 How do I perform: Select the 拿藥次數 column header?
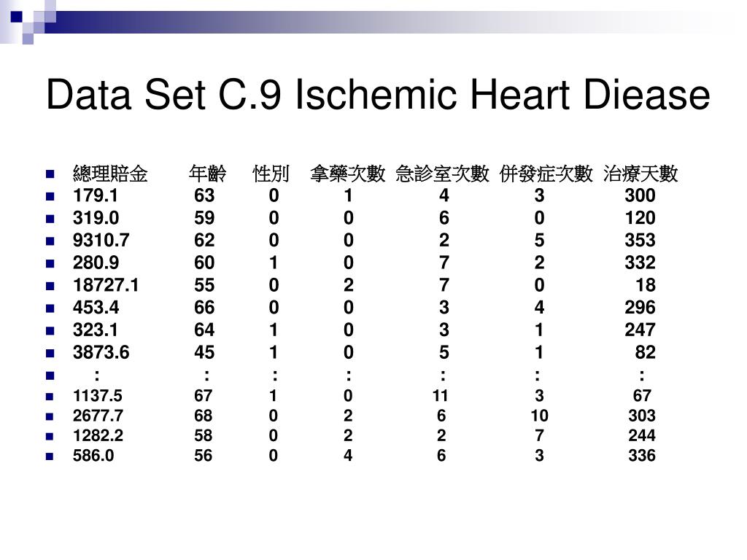(347, 174)
